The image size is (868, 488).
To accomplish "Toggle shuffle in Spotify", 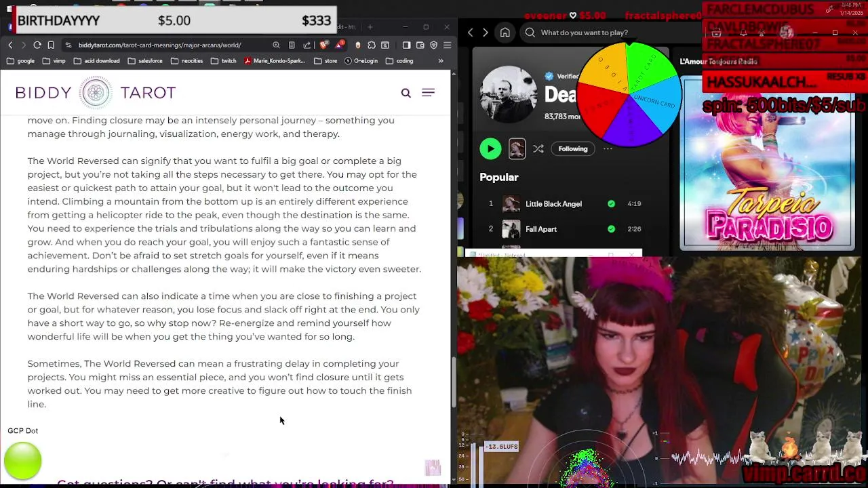I will (x=538, y=149).
